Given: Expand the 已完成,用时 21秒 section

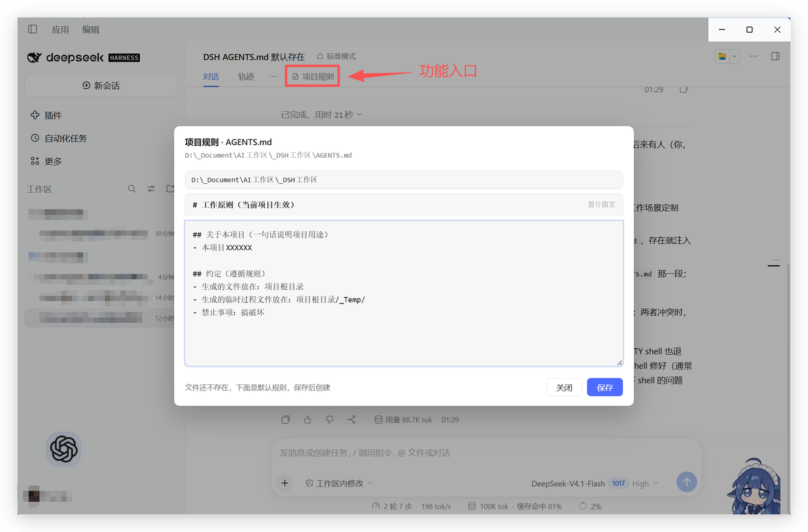Looking at the screenshot, I should click(322, 114).
